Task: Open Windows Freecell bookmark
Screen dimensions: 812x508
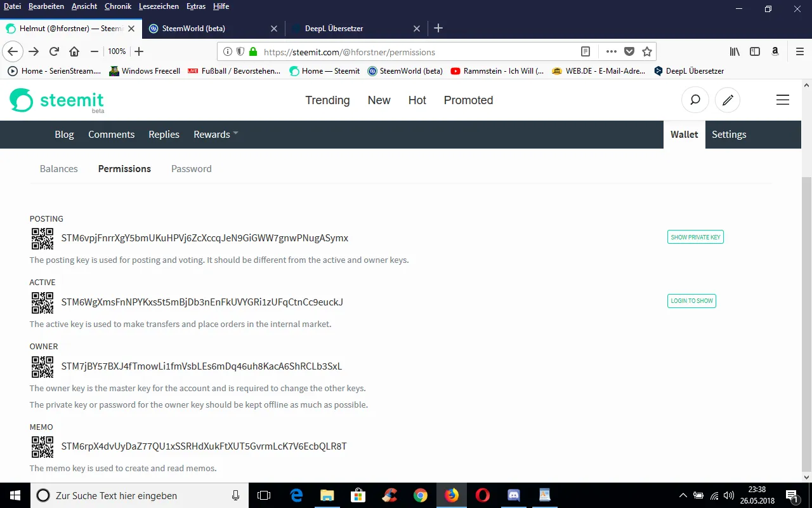Action: coord(145,71)
